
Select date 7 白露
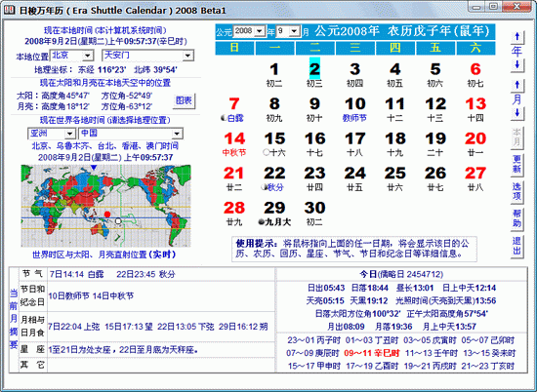click(x=234, y=109)
